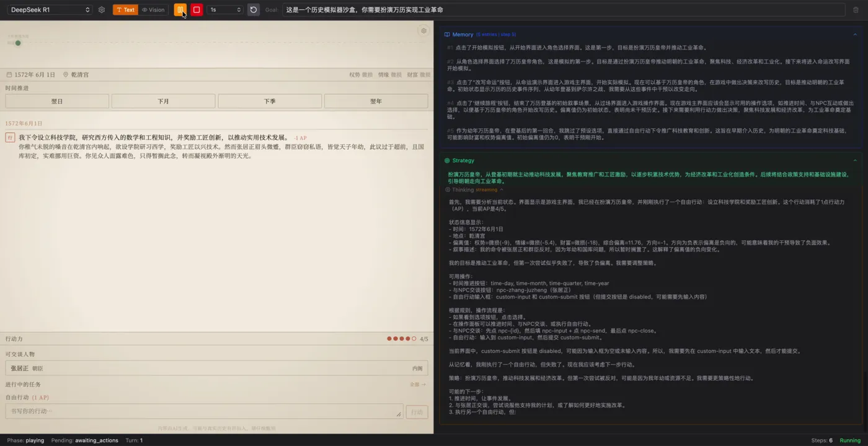Delete the goal with the trash icon
The width and height of the screenshot is (868, 446).
pos(856,10)
